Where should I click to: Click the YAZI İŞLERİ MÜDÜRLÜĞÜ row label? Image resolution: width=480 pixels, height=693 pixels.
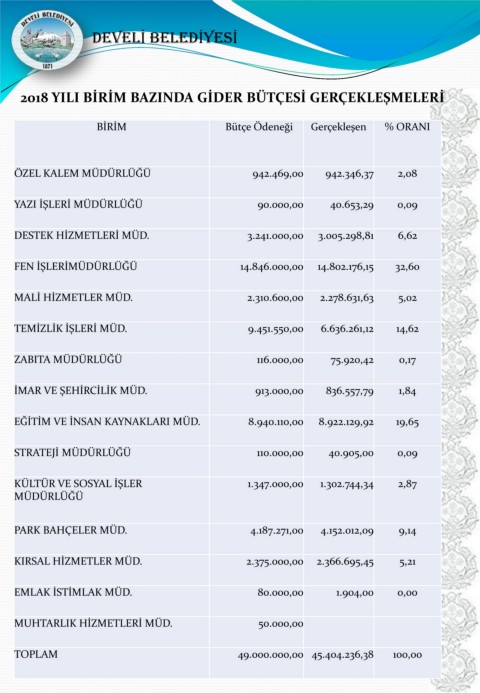point(78,204)
